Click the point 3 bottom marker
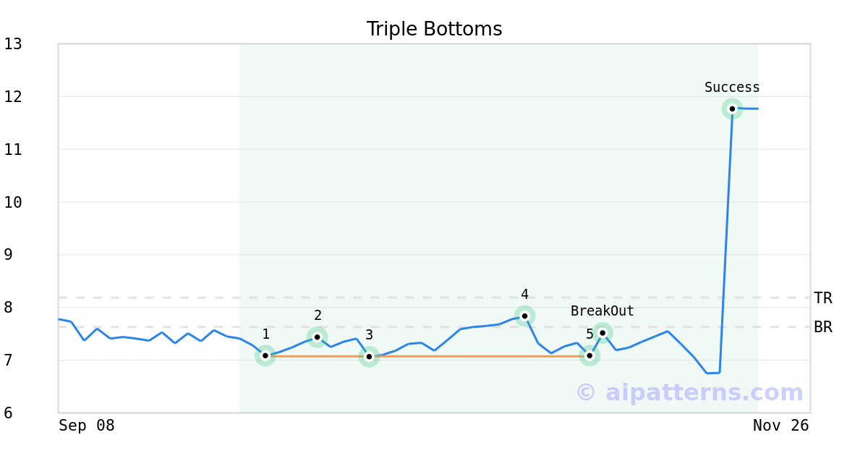 pyautogui.click(x=369, y=356)
